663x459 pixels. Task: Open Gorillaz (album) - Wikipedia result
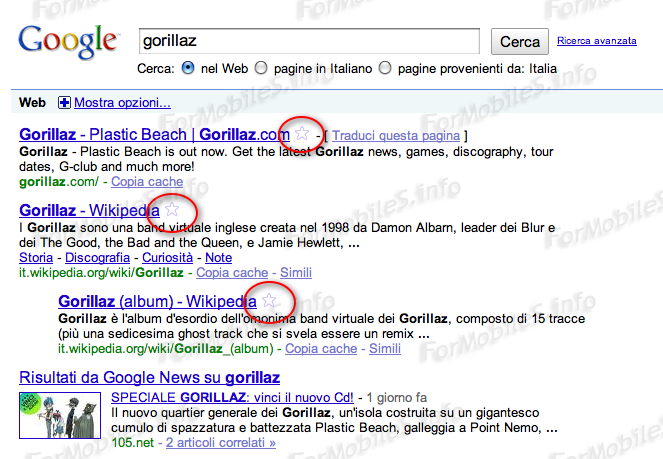pos(157,301)
